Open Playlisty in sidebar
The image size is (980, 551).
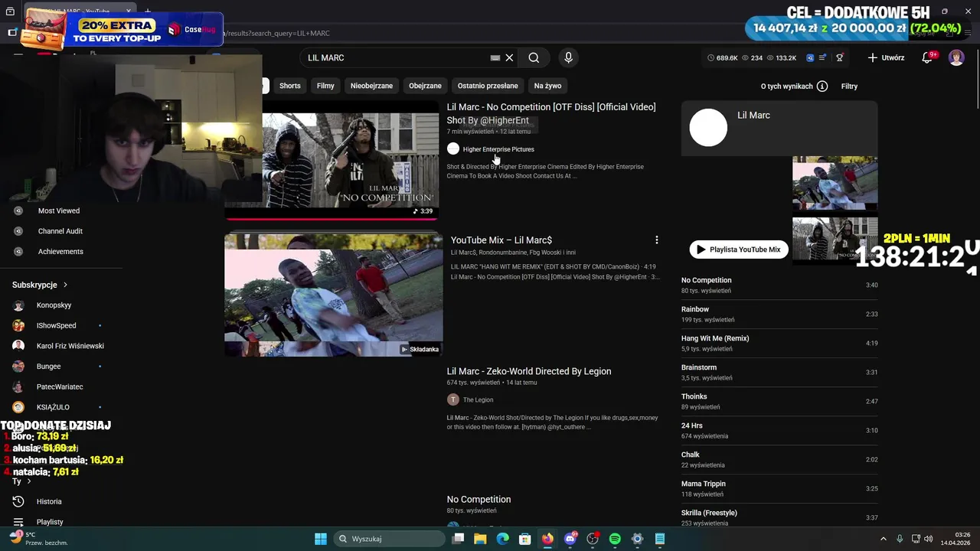point(50,522)
